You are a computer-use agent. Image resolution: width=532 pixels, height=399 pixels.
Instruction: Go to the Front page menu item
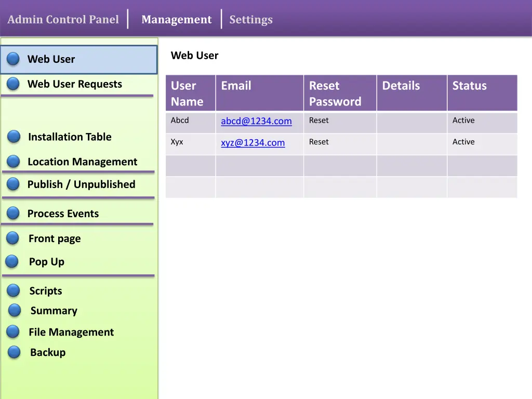(55, 238)
